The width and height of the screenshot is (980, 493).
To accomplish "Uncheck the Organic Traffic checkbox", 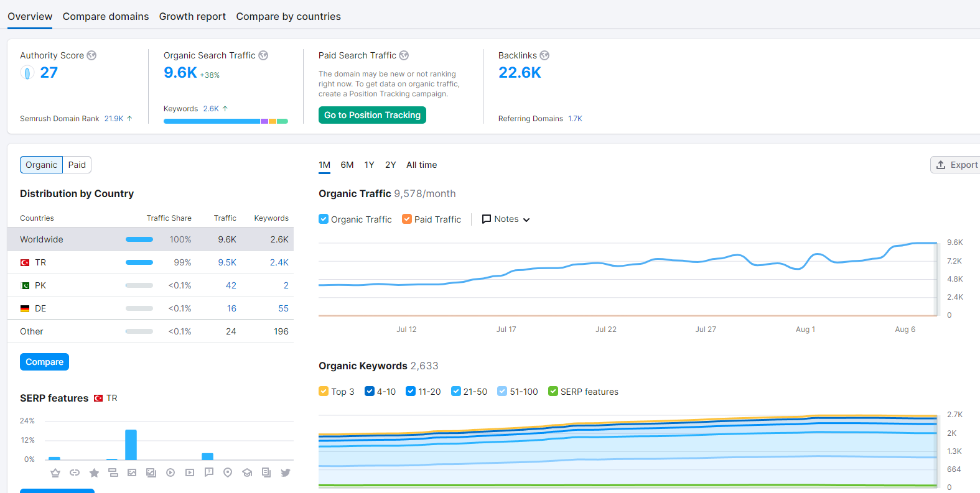I will [x=324, y=219].
